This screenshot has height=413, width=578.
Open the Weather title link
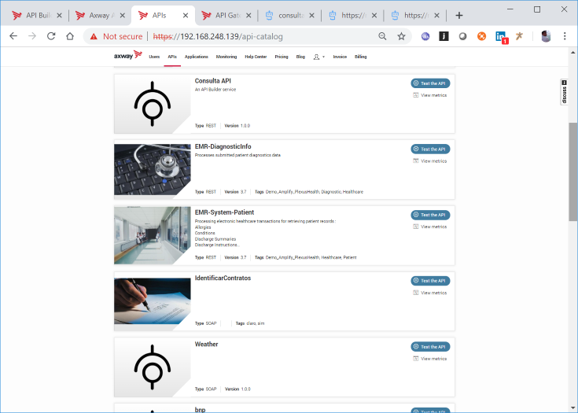[206, 344]
